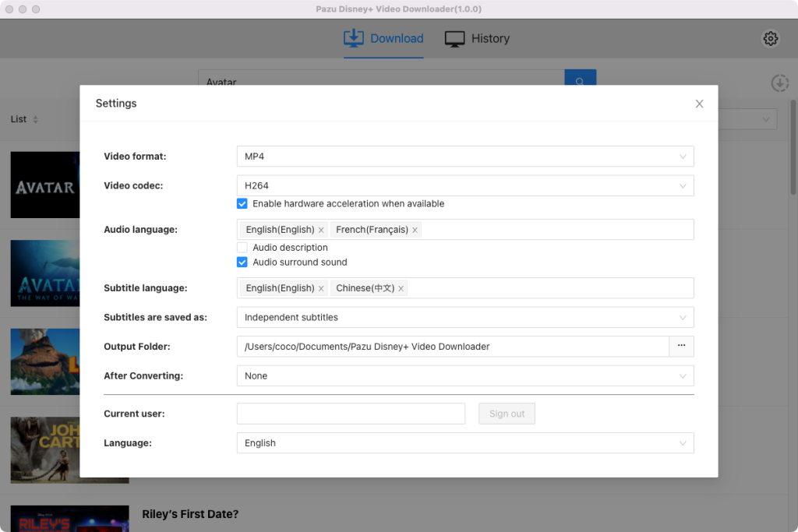798x532 pixels.
Task: Browse output folder with ellipsis button
Action: pyautogui.click(x=681, y=346)
